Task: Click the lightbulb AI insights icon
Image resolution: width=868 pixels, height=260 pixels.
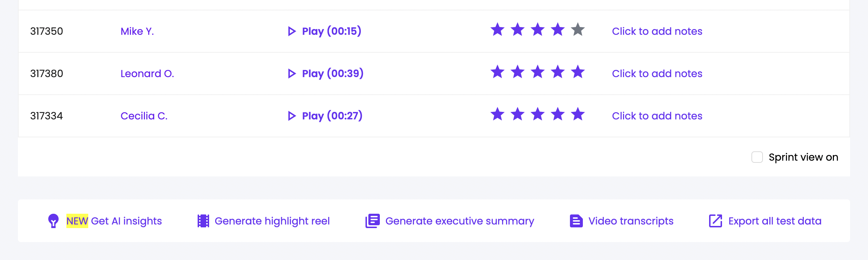Action: (x=53, y=221)
